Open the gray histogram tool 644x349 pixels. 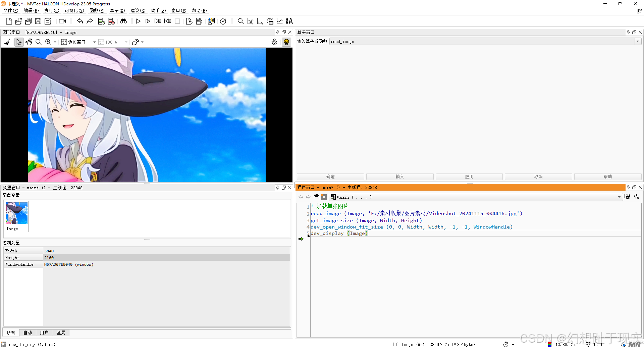250,21
